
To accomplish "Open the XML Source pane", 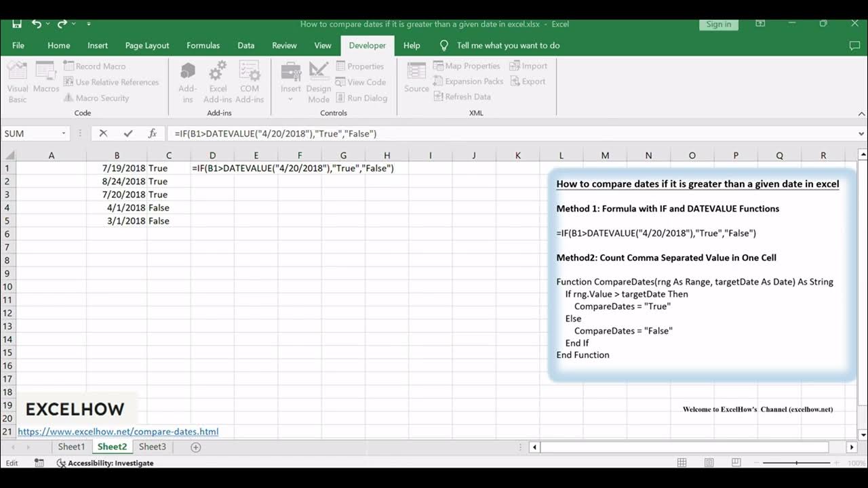I will coord(416,77).
